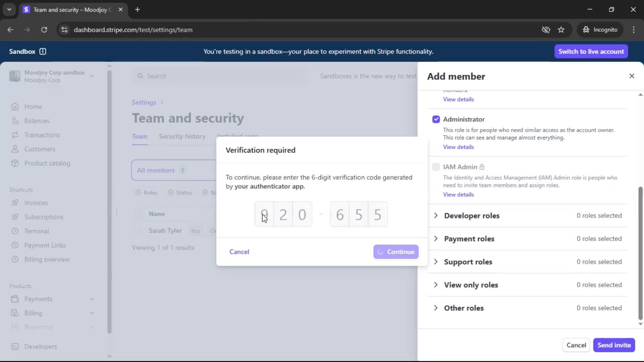This screenshot has height=362, width=644.
Task: Select the Team tab
Action: 140,136
